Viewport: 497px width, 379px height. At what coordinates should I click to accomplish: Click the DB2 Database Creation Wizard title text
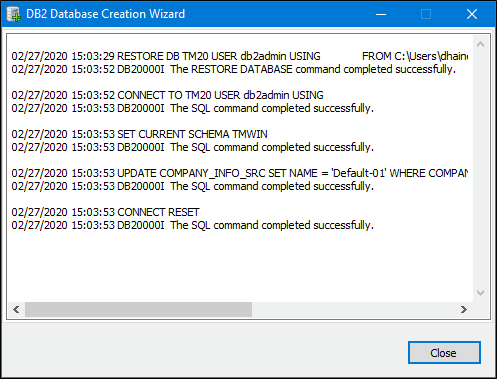(x=105, y=14)
